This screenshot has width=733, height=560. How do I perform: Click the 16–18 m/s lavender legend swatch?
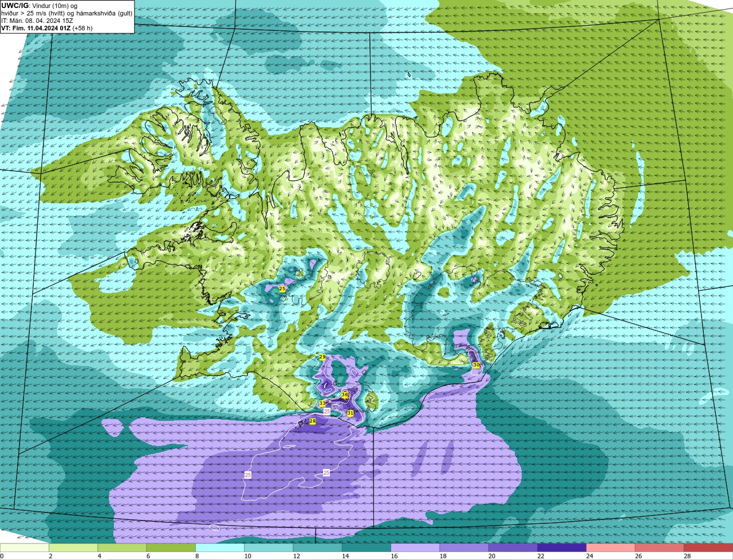click(x=415, y=548)
